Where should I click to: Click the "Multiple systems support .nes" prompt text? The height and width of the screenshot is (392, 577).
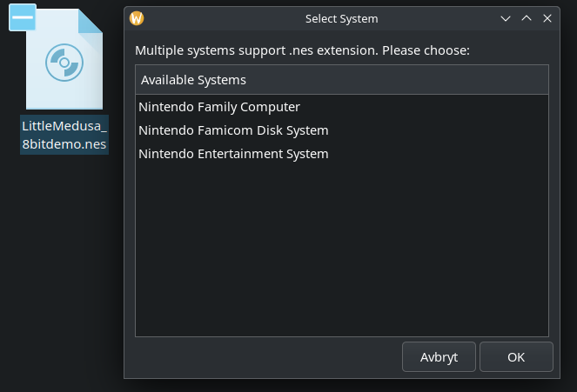pos(302,50)
